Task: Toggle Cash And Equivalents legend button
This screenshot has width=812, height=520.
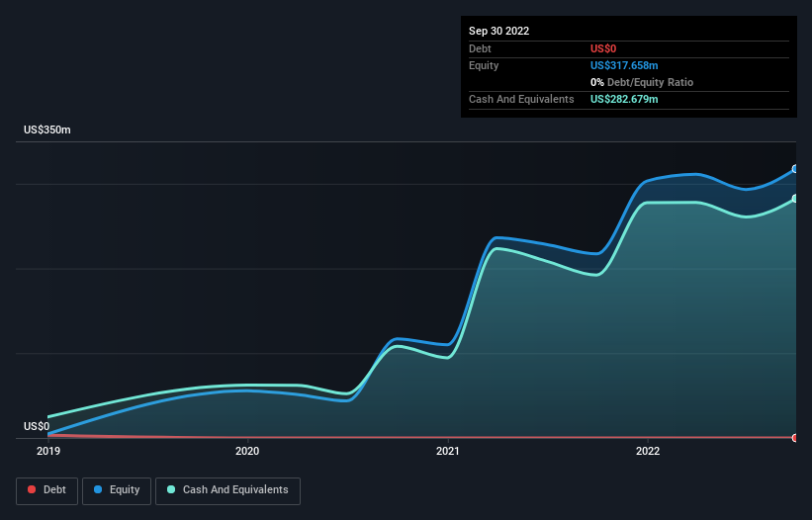Action: pyautogui.click(x=227, y=490)
